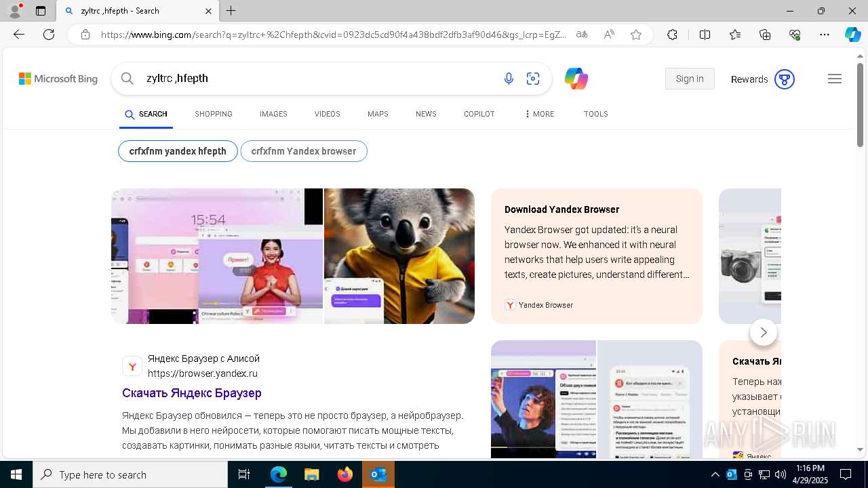868x488 pixels.
Task: View site information lock icon
Action: tap(85, 35)
